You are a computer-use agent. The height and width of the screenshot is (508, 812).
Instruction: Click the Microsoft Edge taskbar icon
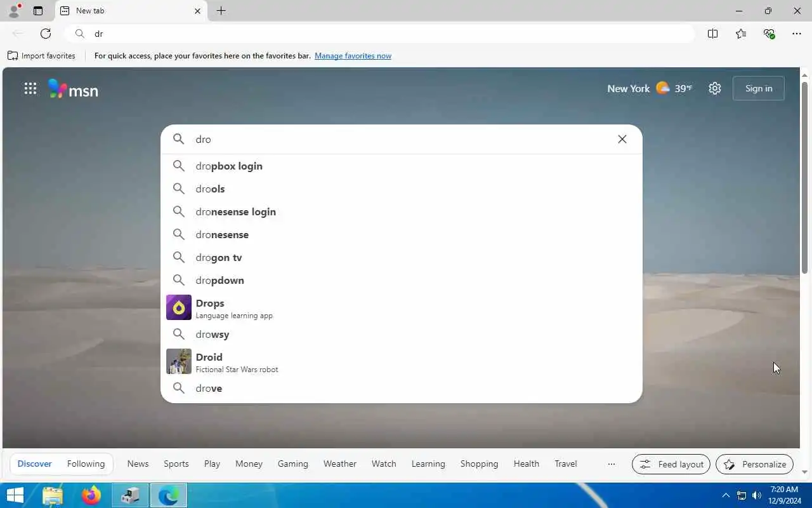point(169,495)
